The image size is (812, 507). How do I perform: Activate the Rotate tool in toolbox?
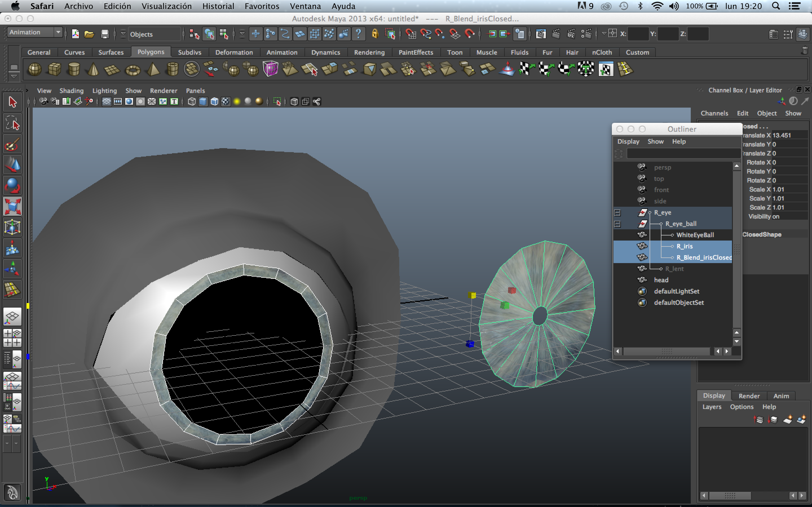(x=12, y=185)
